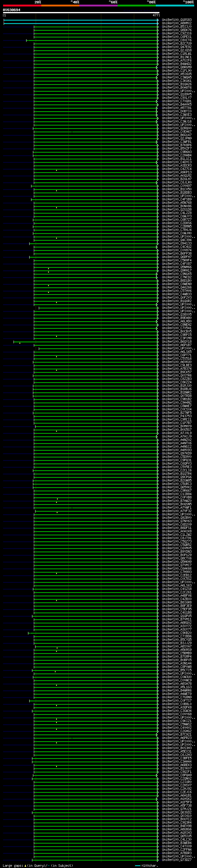Select label UniRef100_Q8CTX6

(x=177, y=558)
